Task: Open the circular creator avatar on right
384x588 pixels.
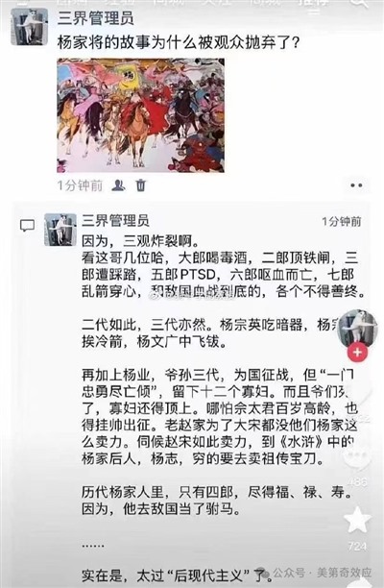Action: [x=357, y=329]
